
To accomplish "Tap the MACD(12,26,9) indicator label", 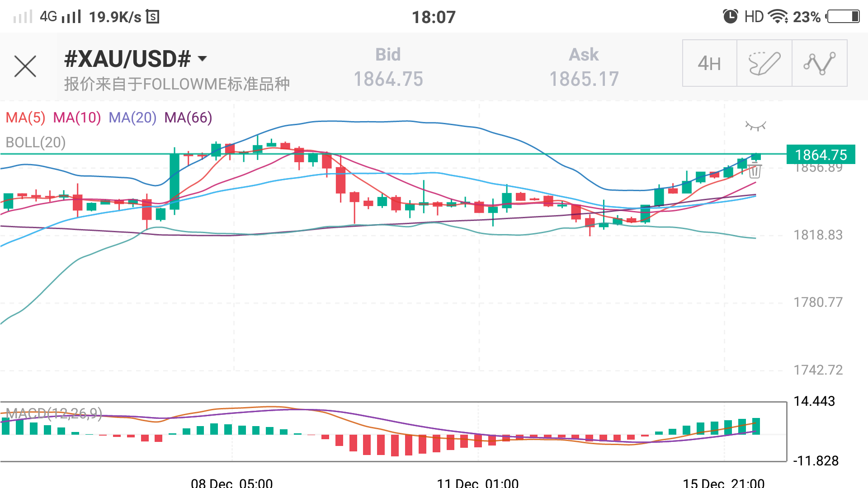I will tap(54, 413).
